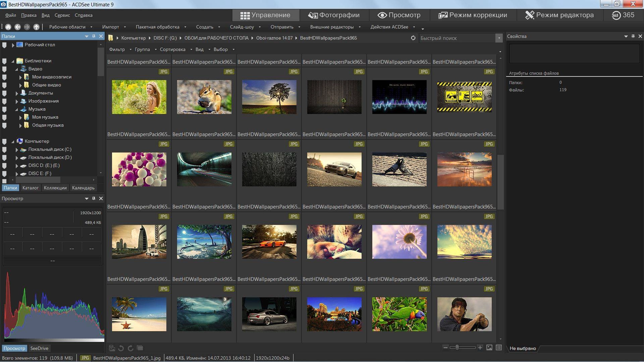Go up one folder level with the up arrow icon
Image resolution: width=644 pixels, height=362 pixels.
pyautogui.click(x=37, y=27)
